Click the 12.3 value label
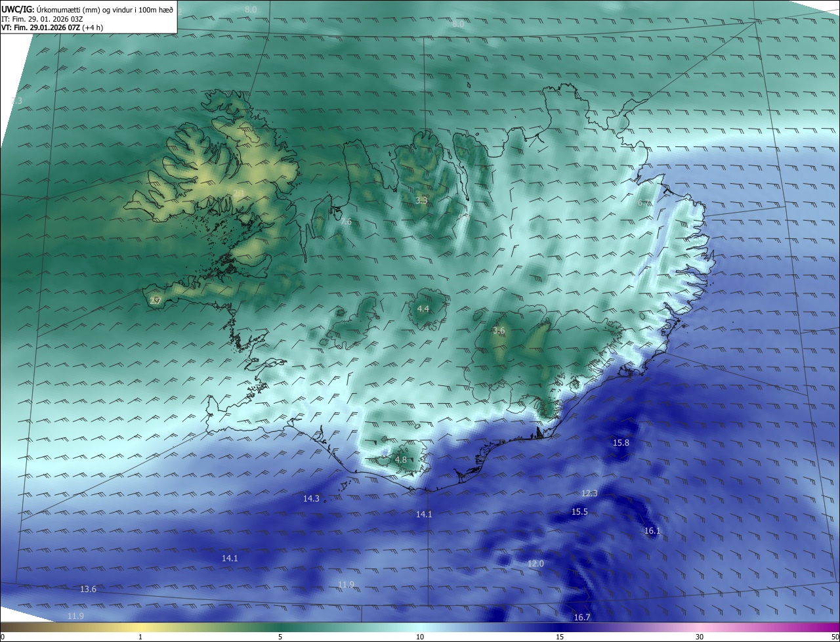This screenshot has width=840, height=642. 589,494
